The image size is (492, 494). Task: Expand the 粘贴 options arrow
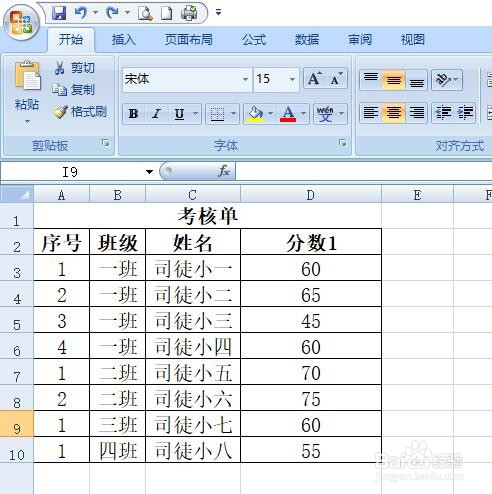[27, 121]
